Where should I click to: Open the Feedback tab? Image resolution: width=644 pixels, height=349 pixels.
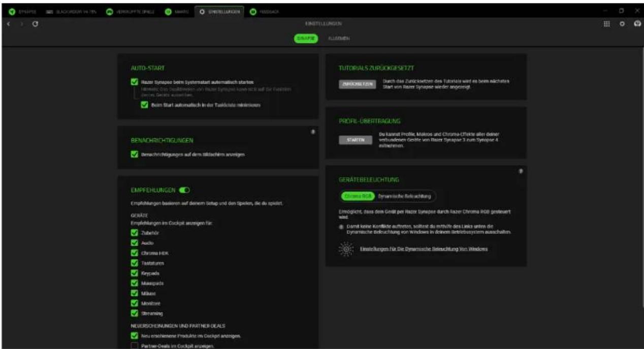point(264,11)
